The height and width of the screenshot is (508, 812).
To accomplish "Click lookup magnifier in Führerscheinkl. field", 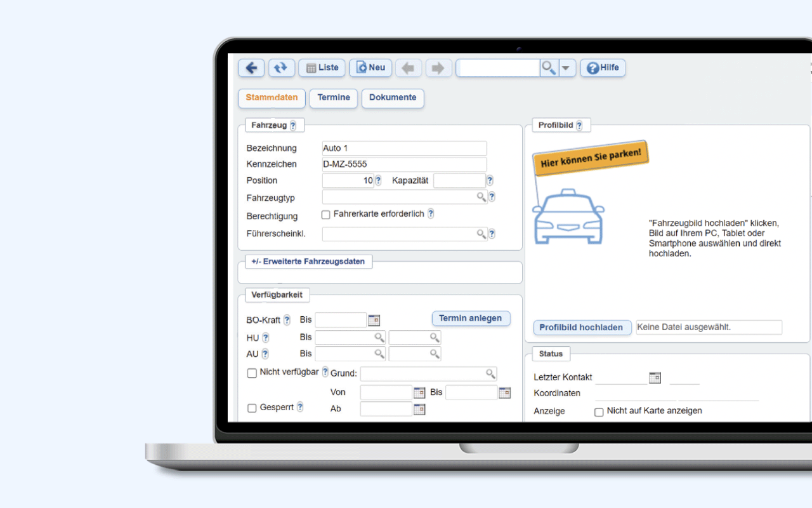I will (x=481, y=234).
